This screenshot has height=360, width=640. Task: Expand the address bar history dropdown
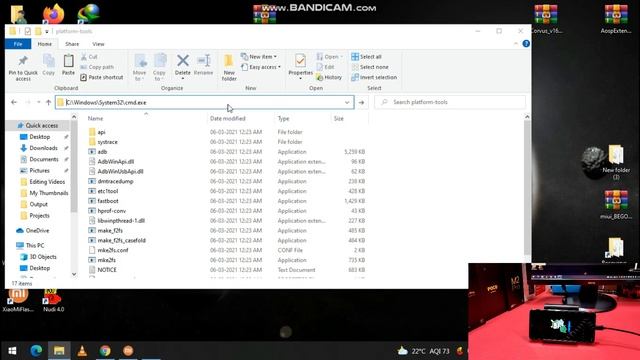tap(347, 102)
